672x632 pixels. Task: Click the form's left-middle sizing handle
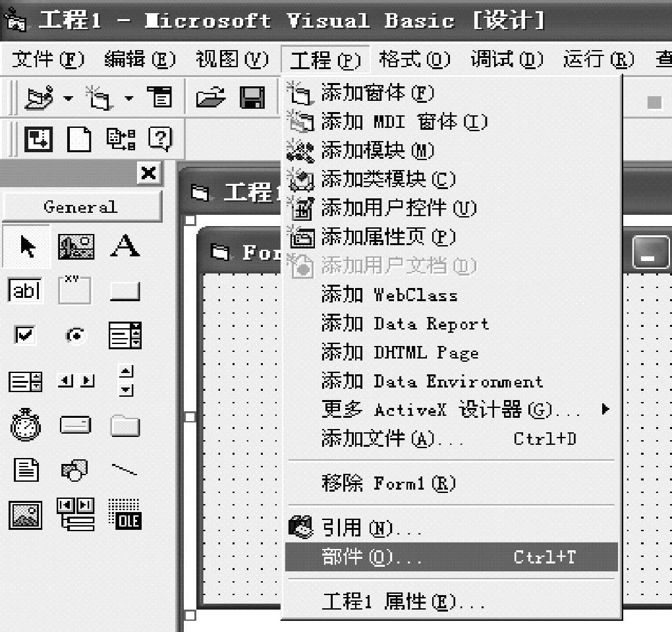click(190, 417)
